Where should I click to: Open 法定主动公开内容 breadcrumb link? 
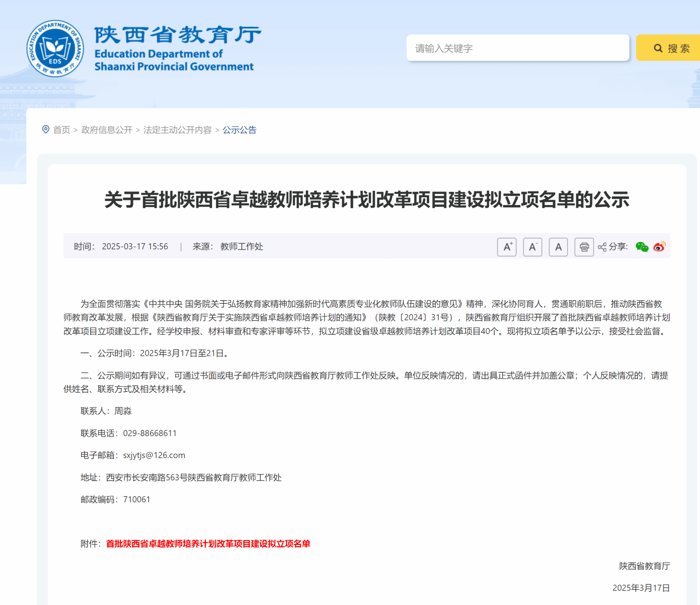(177, 130)
